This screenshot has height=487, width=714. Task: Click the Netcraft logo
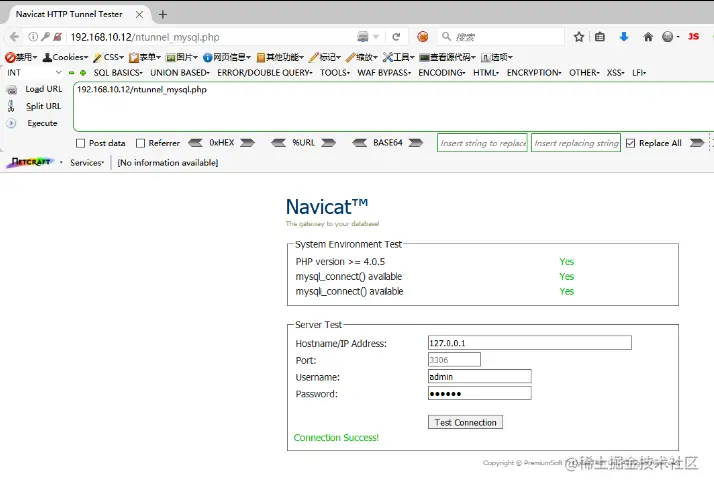click(x=31, y=162)
